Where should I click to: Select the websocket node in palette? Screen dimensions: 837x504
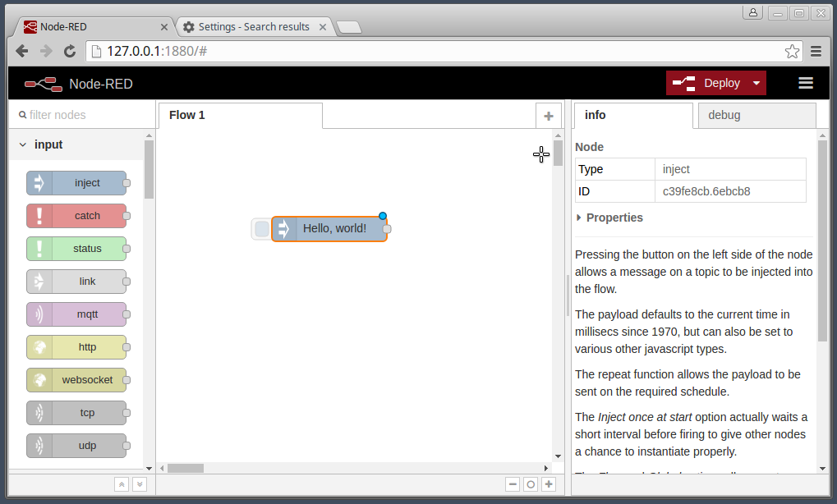[x=76, y=380]
